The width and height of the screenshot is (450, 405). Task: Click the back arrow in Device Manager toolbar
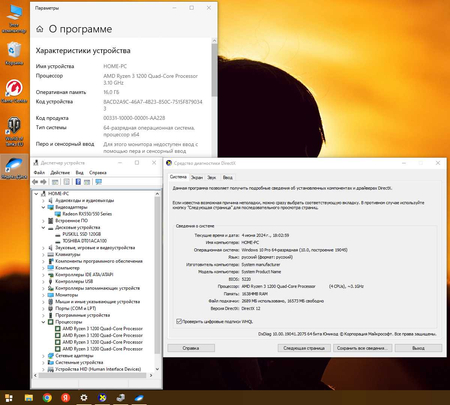coord(35,182)
